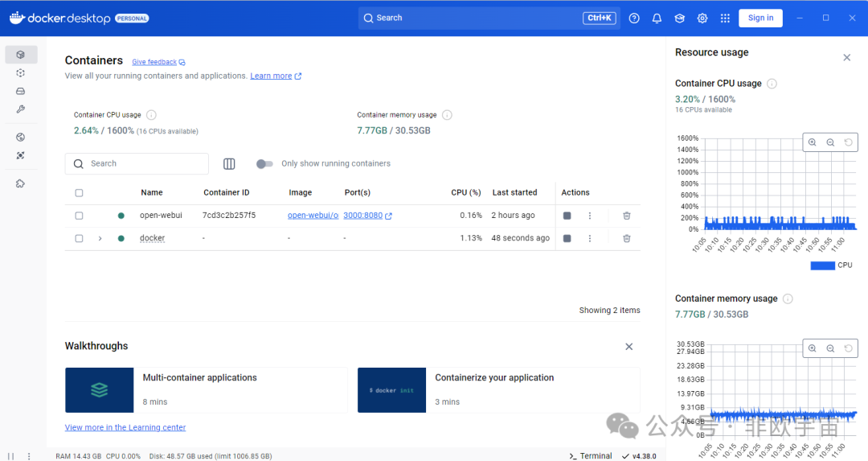Screen dimensions: 868x461
Task: Focus the containers Search field
Action: tap(137, 163)
